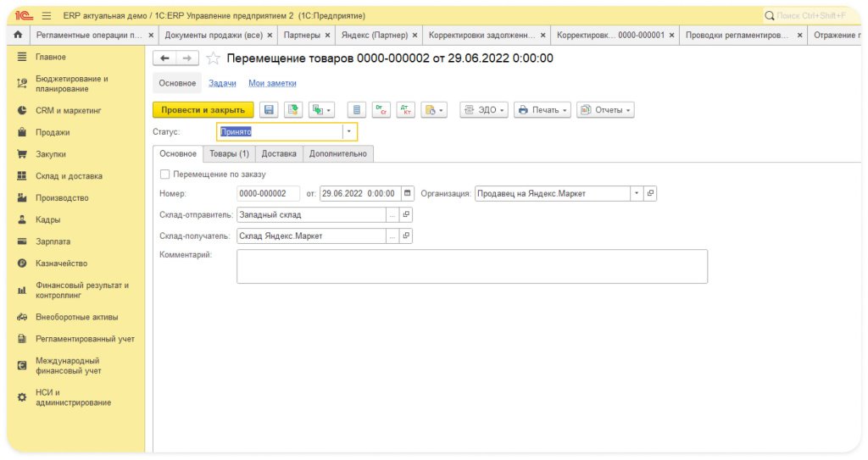Image resolution: width=868 pixels, height=460 pixels.
Task: Switch to the Товары (1) tab
Action: pos(229,153)
